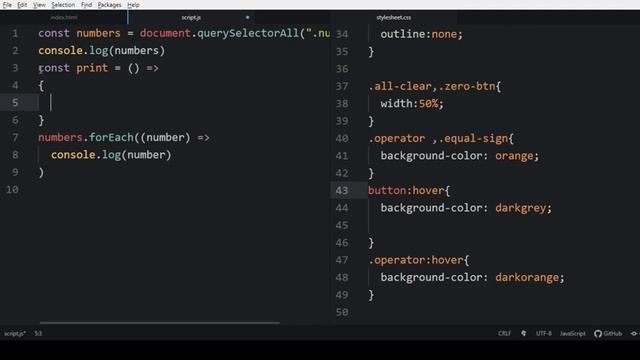
Task: Click 'forEach' on line 7
Action: (111, 138)
